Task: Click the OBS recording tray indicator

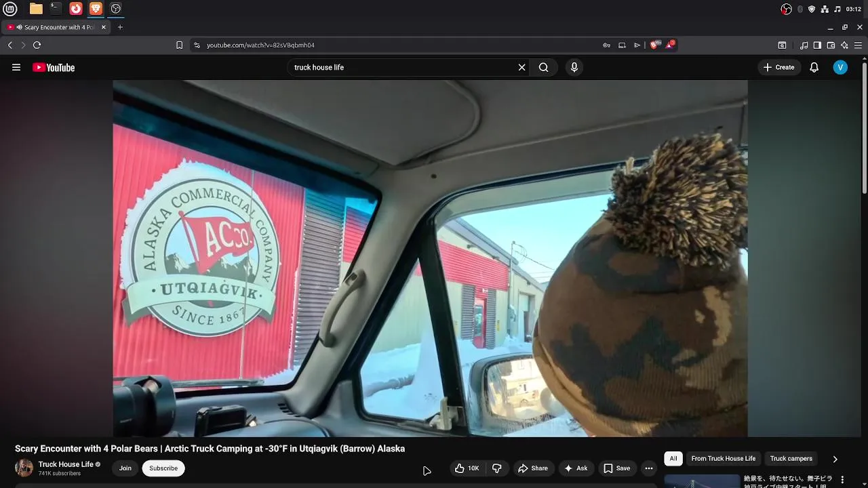Action: point(786,9)
